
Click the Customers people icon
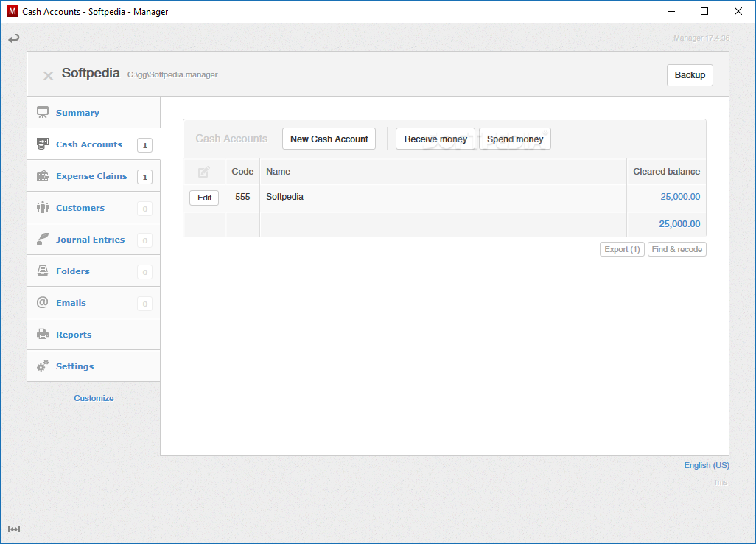43,207
